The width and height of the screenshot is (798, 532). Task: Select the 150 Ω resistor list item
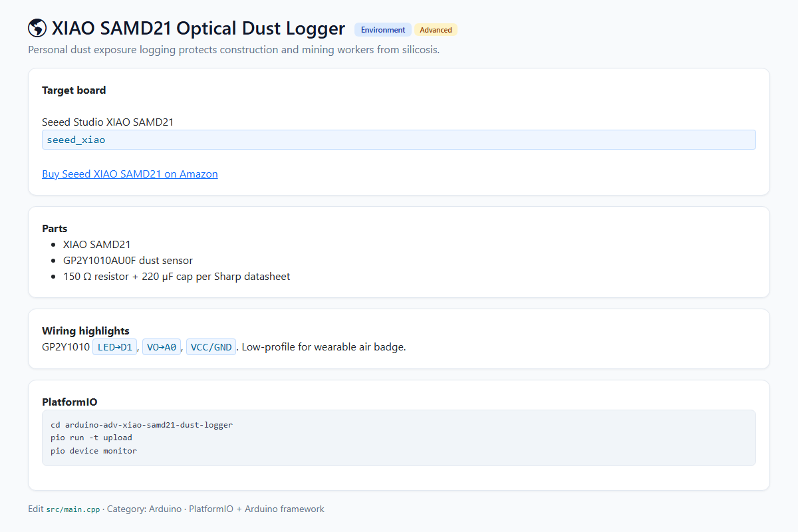click(176, 277)
